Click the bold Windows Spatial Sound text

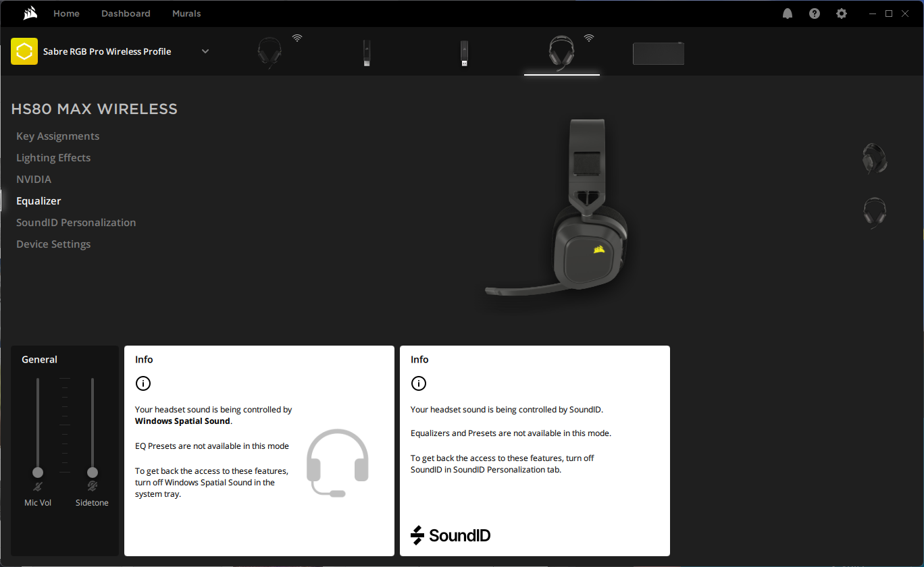pos(183,421)
